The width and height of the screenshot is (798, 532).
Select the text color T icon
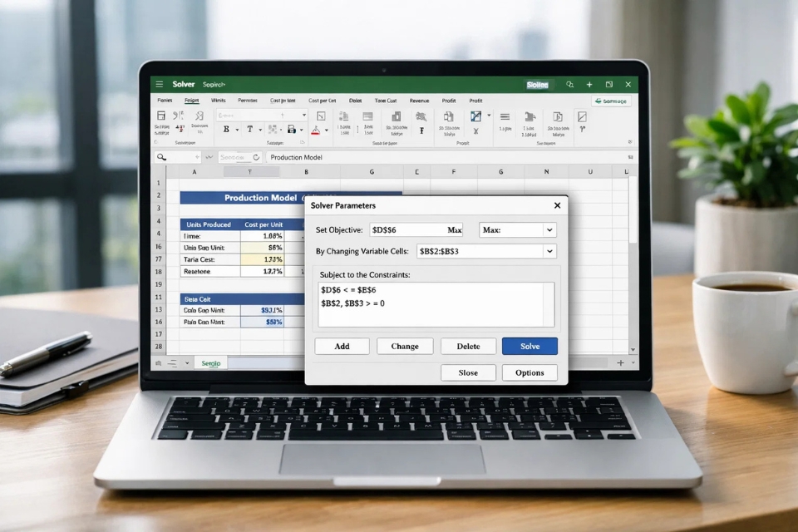point(250,129)
